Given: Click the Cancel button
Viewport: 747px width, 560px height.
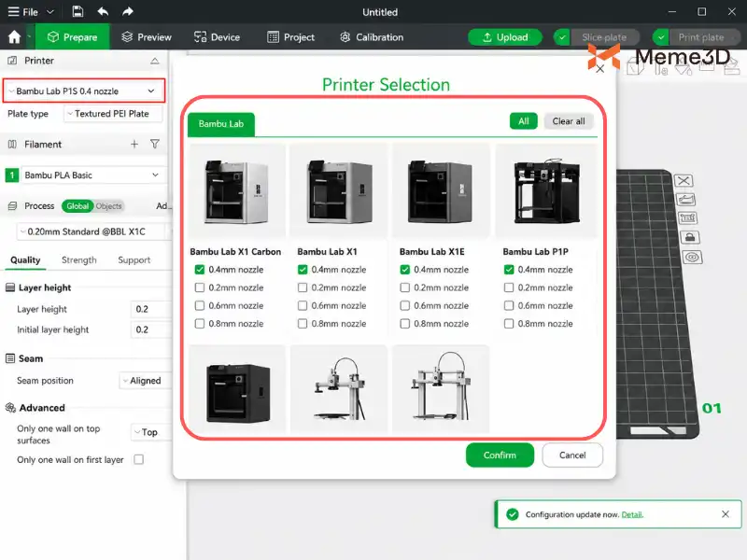Looking at the screenshot, I should [572, 455].
